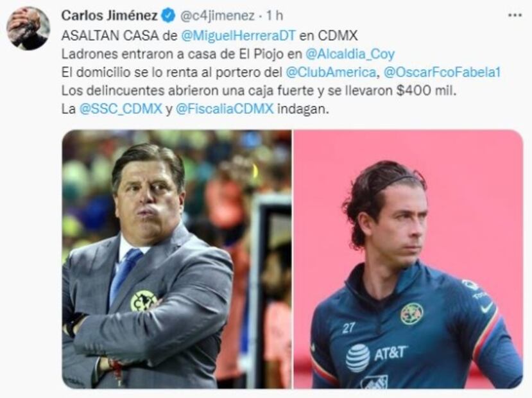Image resolution: width=532 pixels, height=398 pixels.
Task: Open the @FiscaliaCDMX mention
Action: coord(225,109)
